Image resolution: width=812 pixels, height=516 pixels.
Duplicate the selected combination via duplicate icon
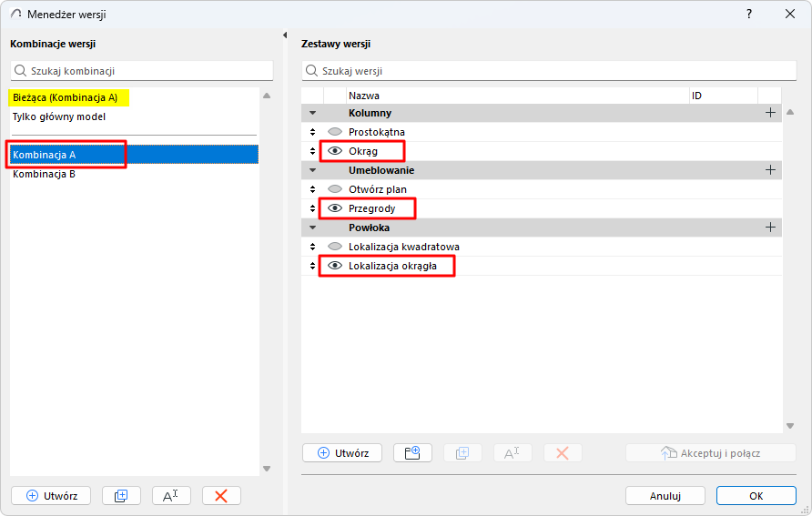(x=121, y=496)
